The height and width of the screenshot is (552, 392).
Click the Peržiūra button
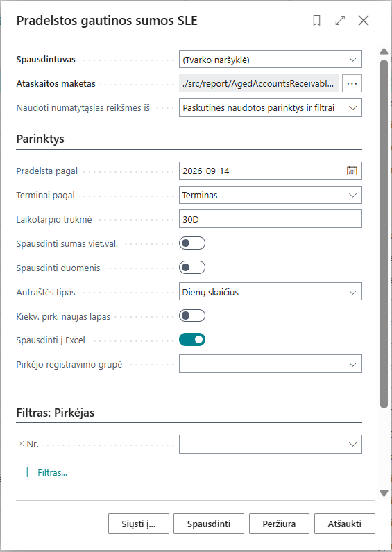point(279,524)
